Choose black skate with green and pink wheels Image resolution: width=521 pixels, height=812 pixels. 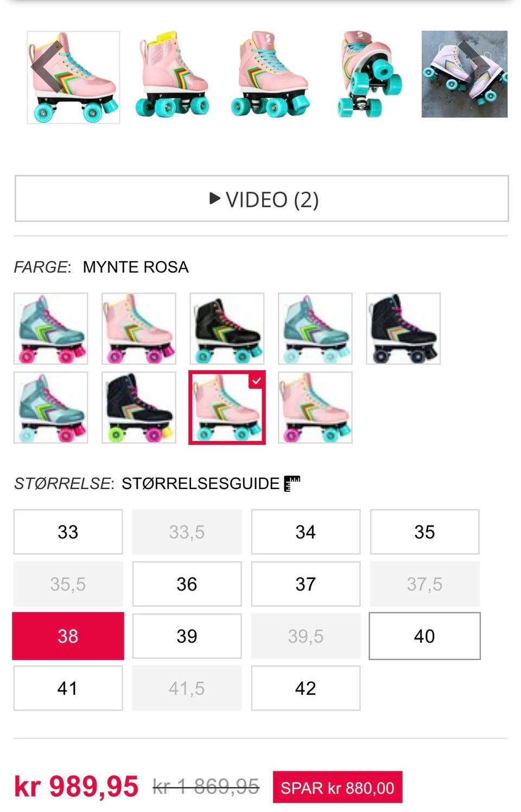point(139,408)
